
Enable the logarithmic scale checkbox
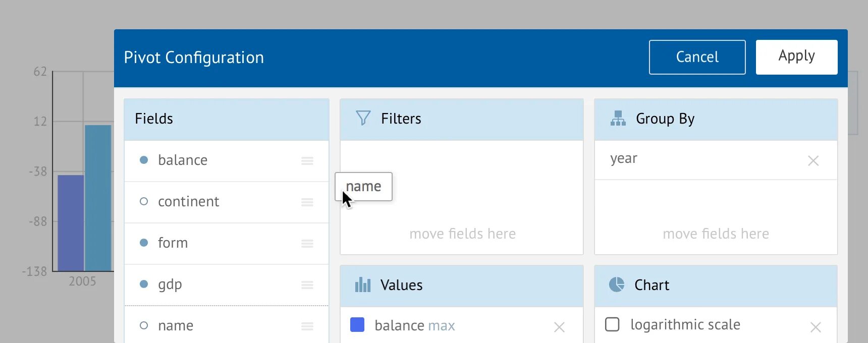tap(612, 324)
